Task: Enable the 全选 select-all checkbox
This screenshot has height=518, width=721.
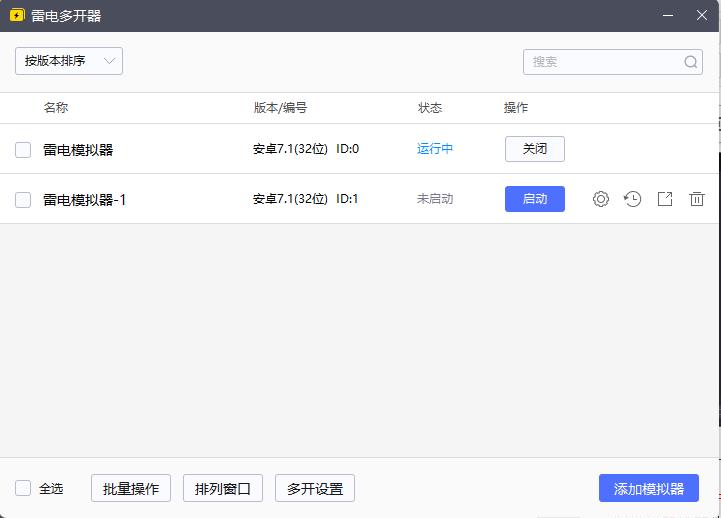Action: click(23, 488)
